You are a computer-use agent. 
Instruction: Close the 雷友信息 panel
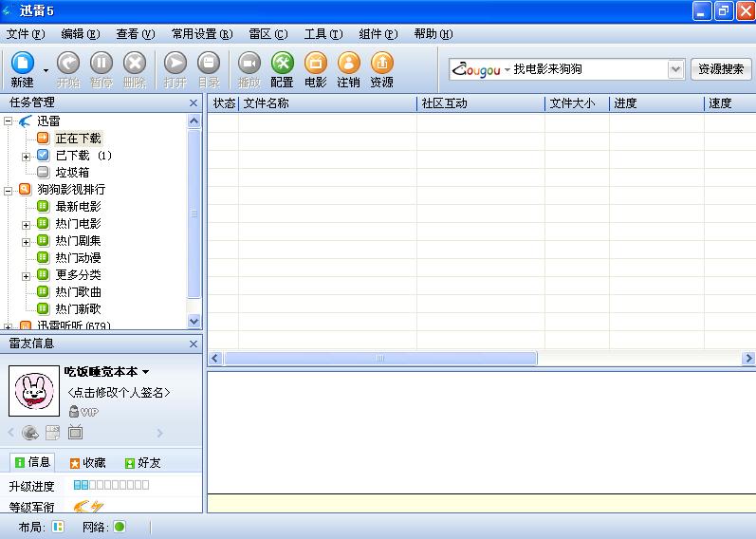tap(194, 344)
